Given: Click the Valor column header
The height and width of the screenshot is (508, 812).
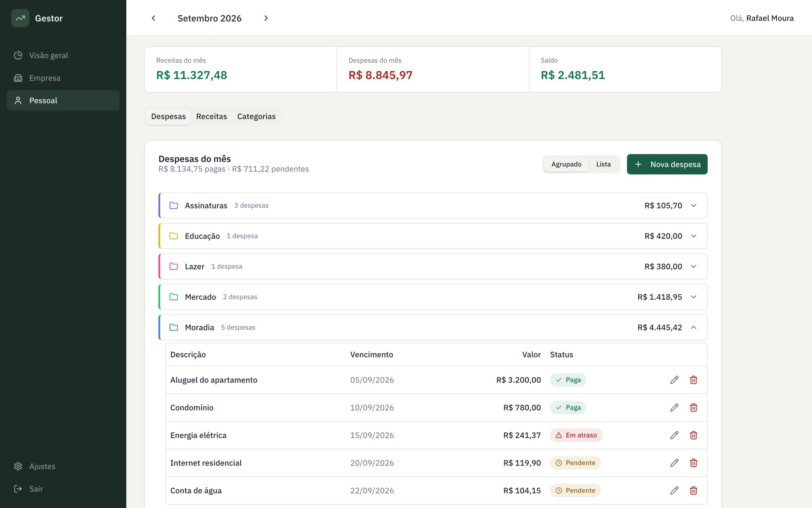Looking at the screenshot, I should click(x=531, y=355).
